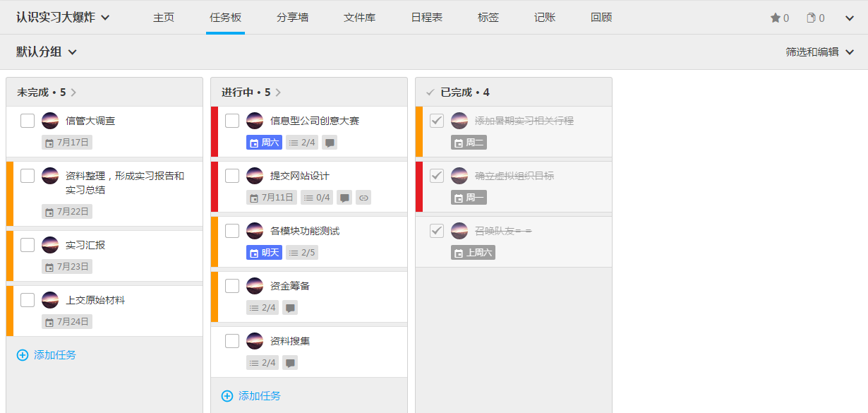Mark 资料搜集 task as complete

pyautogui.click(x=232, y=341)
